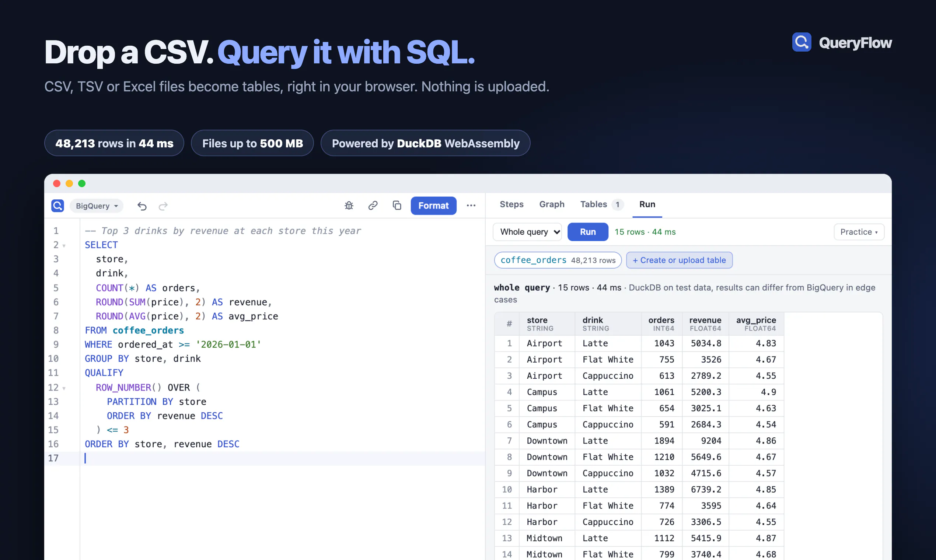This screenshot has height=560, width=936.
Task: Select the coffee_orders table chip
Action: (x=558, y=260)
